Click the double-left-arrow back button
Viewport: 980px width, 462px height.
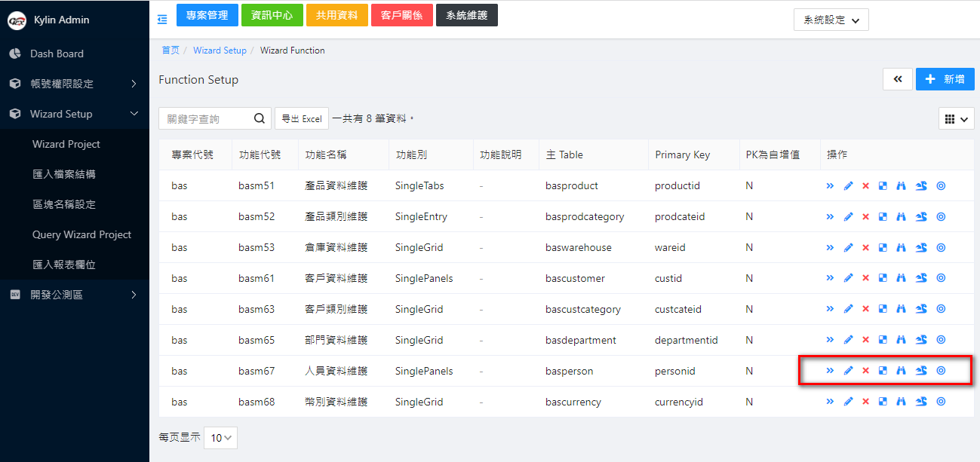[897, 79]
